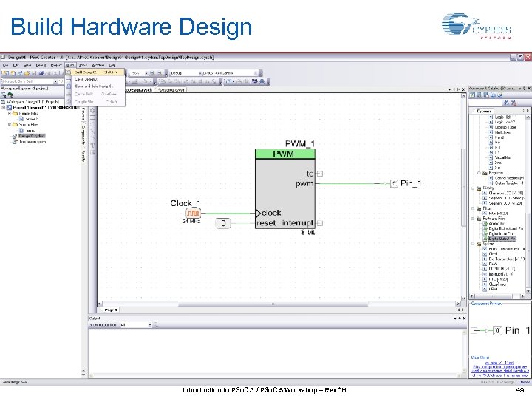Select Interrupt component in the catalog
The height and width of the screenshot is (399, 532).
[x=502, y=274]
